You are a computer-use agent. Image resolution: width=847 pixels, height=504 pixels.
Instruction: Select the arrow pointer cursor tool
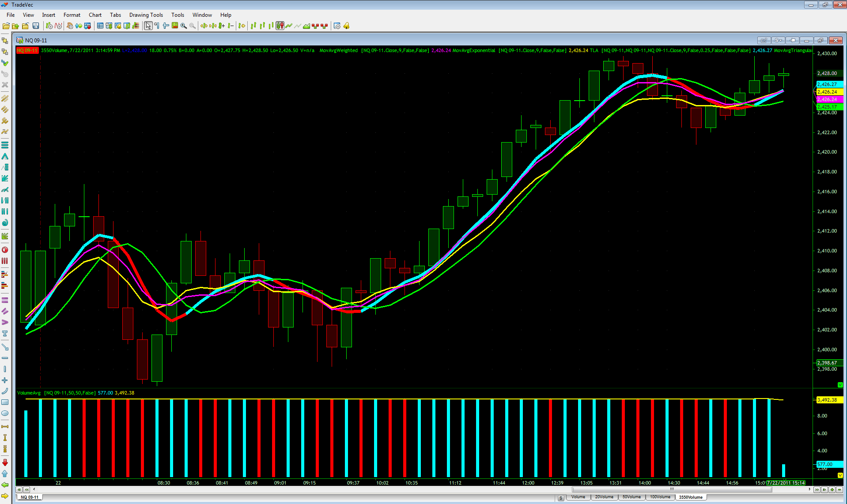tap(148, 26)
